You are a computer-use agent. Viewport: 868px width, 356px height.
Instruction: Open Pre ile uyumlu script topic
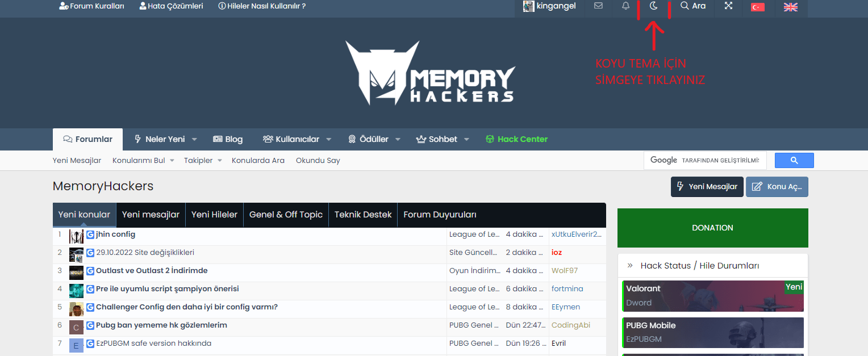pyautogui.click(x=167, y=288)
